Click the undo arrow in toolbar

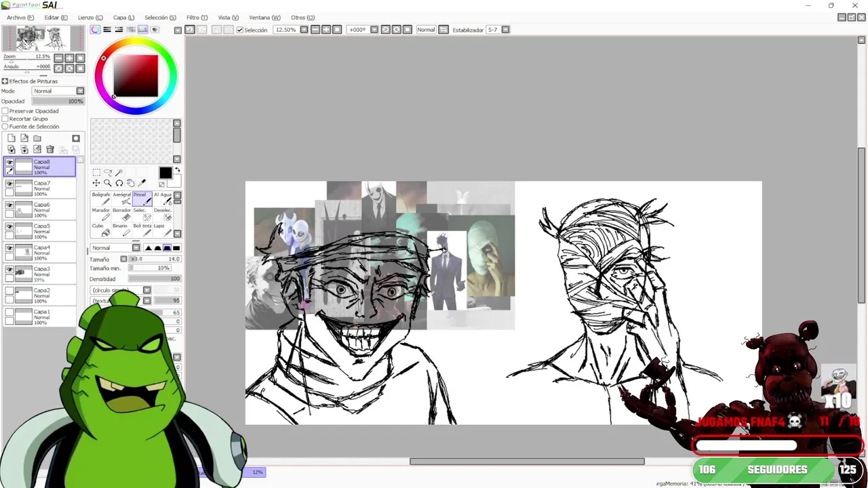click(190, 30)
